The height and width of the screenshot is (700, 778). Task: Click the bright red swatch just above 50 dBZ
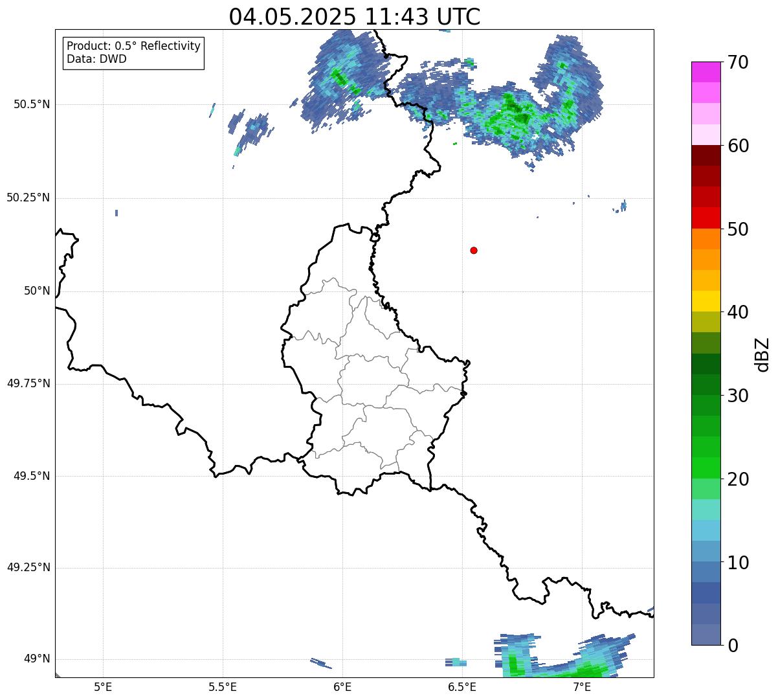coord(706,218)
